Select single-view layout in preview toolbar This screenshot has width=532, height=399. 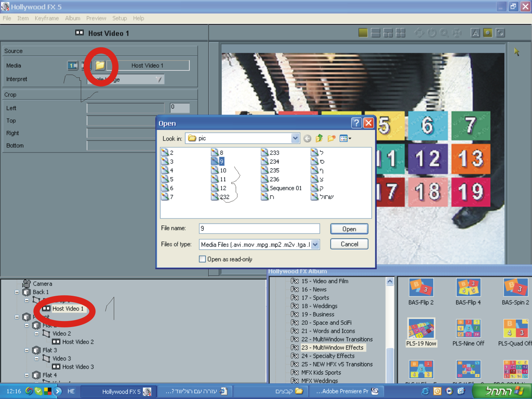coord(363,33)
